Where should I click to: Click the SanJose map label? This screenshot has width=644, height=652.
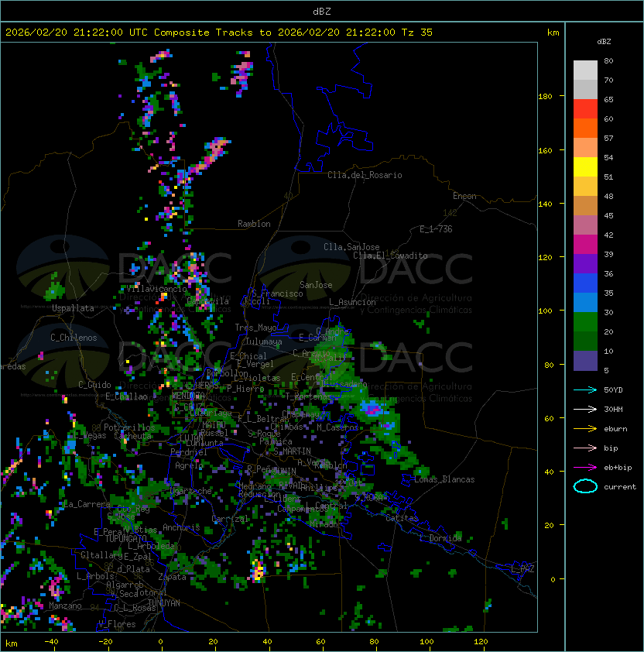pos(316,285)
